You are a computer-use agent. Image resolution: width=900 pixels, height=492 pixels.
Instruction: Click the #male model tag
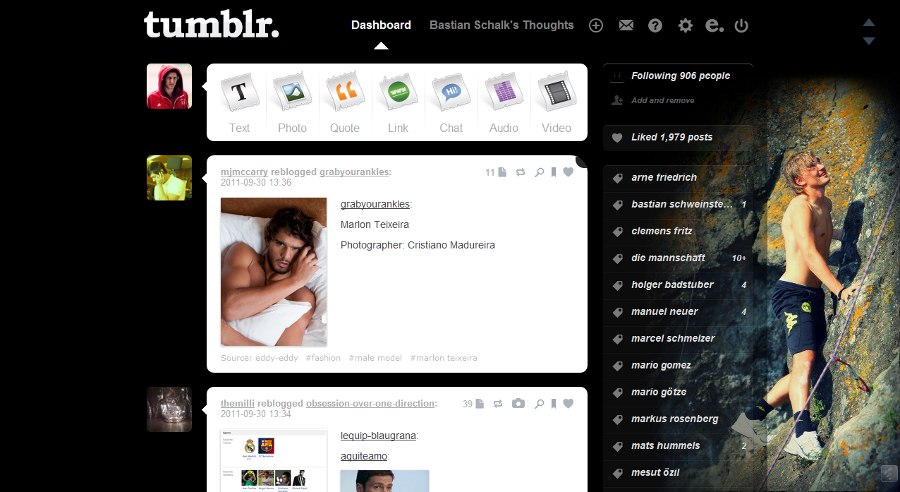point(375,358)
